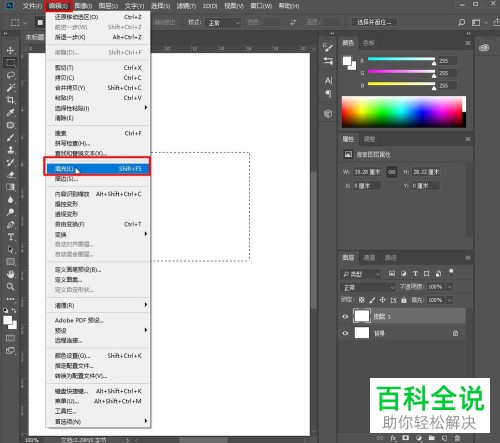Image resolution: width=500 pixels, height=443 pixels.
Task: Click the W width field in Properties
Action: click(x=367, y=172)
